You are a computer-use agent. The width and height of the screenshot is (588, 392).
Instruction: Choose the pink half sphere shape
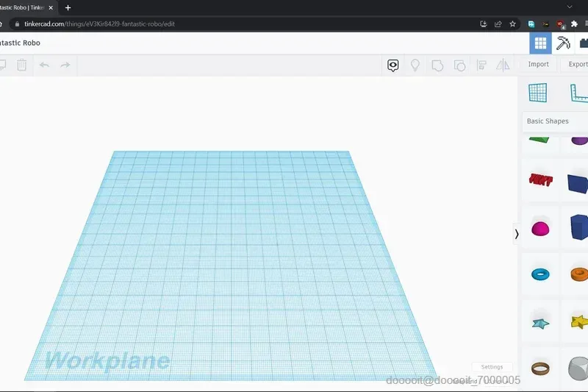tap(540, 229)
